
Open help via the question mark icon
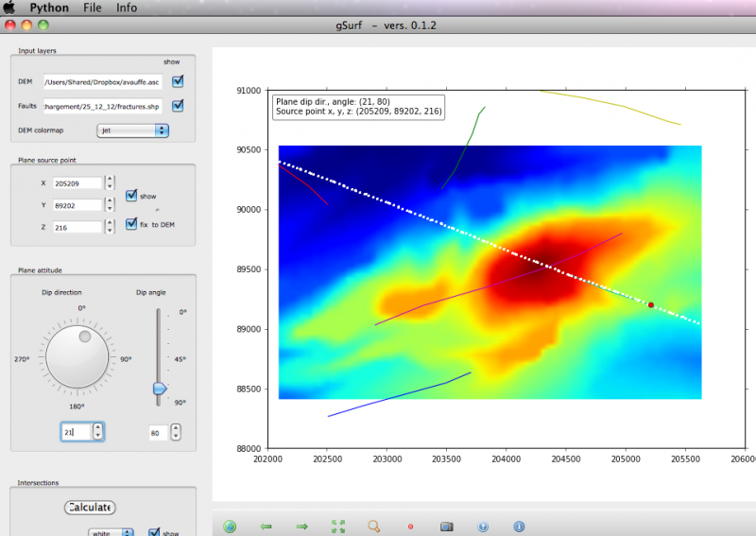(483, 527)
